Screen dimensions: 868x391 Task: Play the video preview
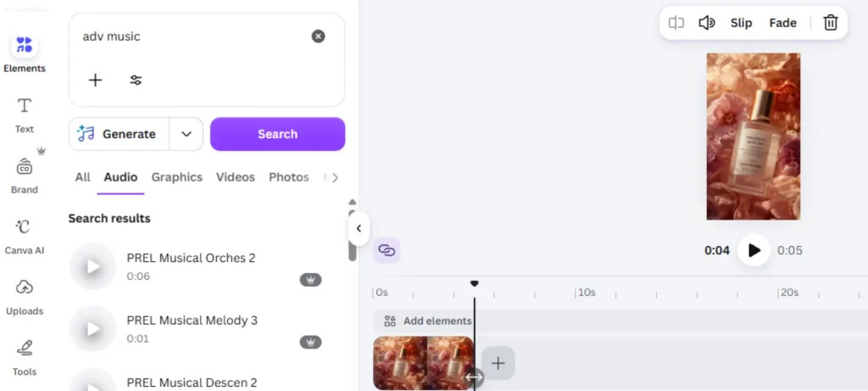tap(754, 250)
